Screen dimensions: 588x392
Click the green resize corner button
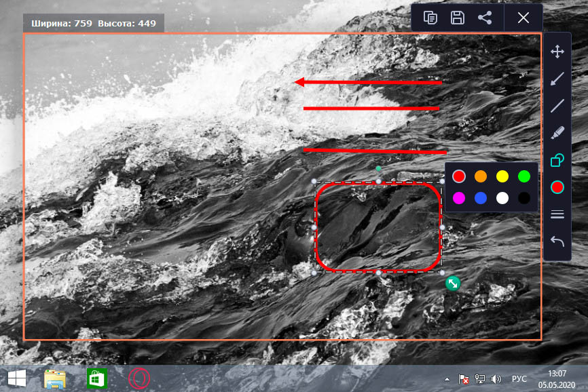click(x=453, y=283)
